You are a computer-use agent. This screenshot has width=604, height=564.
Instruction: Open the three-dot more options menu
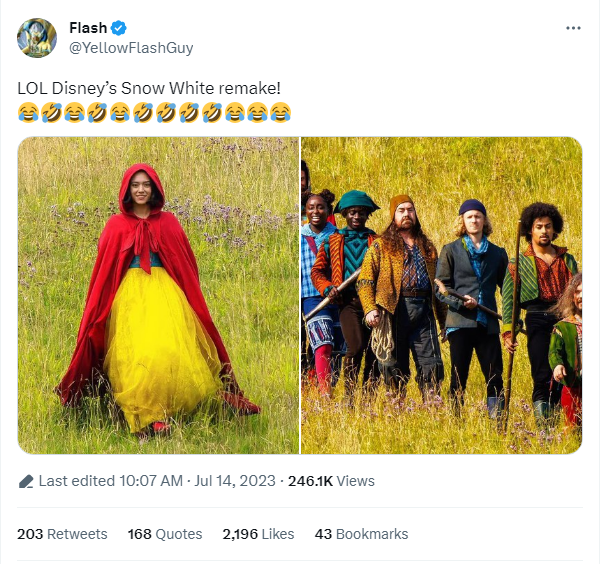pos(572,28)
